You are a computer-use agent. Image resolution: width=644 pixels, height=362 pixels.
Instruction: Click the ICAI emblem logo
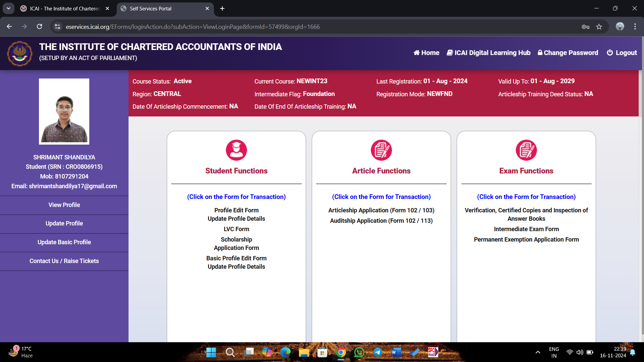(20, 53)
